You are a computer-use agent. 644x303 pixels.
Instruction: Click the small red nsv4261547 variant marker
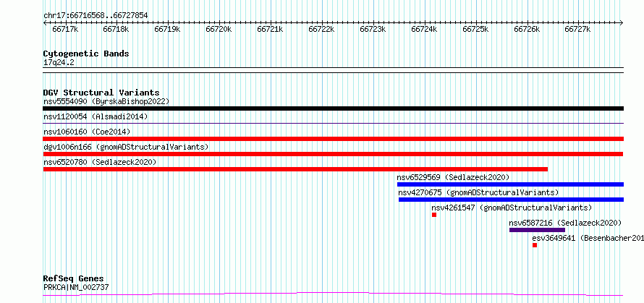434,215
